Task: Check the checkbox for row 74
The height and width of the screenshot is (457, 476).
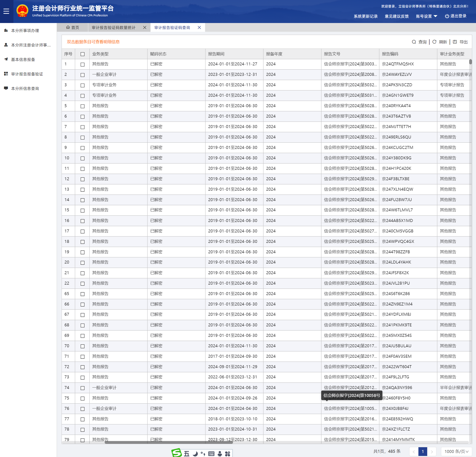Action: click(x=82, y=388)
